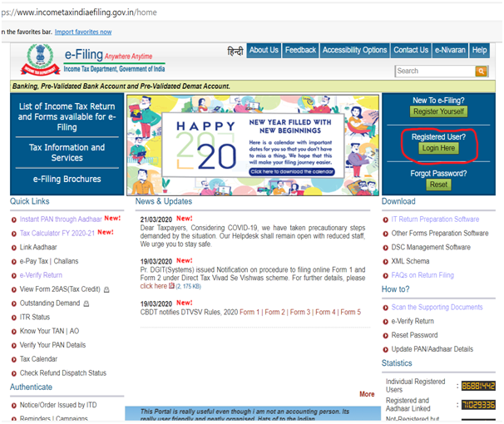Click 'Click here to download the calendar' button
Viewport: 504px width, 424px height.
point(292,172)
